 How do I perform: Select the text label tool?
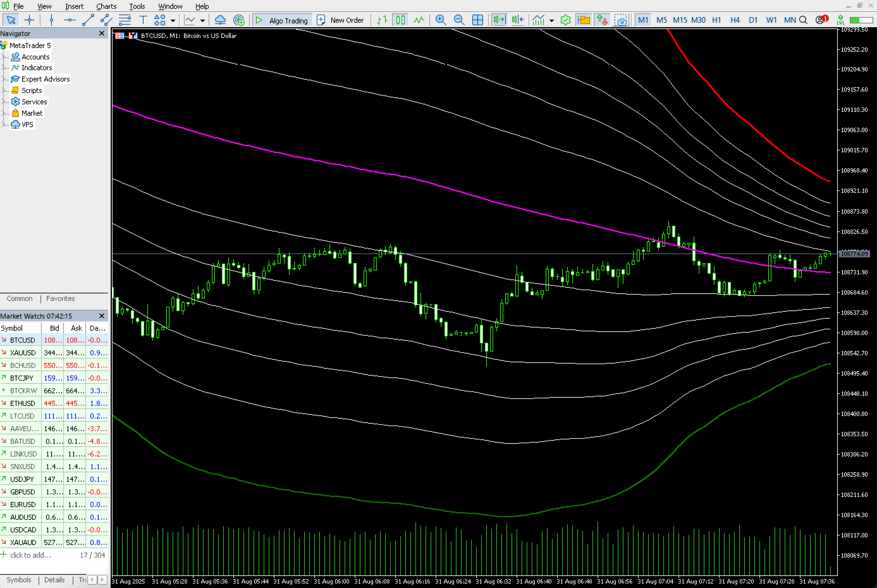click(x=143, y=20)
